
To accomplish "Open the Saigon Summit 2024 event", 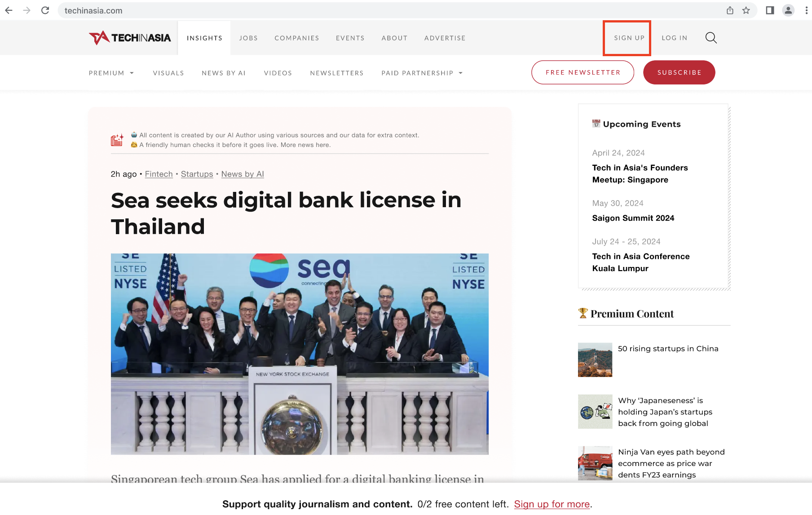I will [x=633, y=218].
